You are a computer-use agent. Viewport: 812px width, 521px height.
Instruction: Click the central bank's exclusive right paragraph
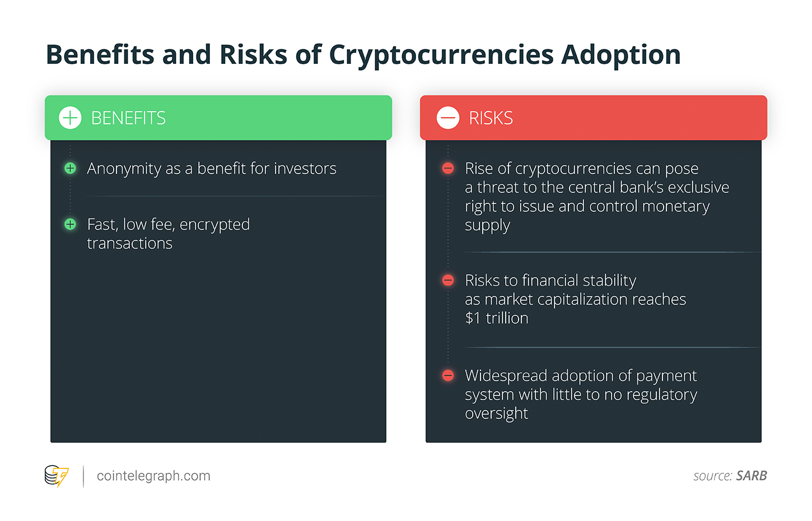click(597, 197)
